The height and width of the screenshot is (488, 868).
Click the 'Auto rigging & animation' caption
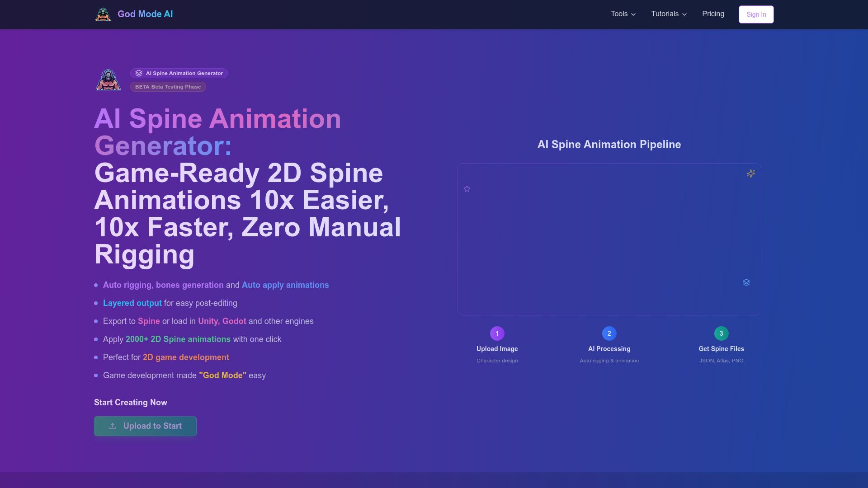(x=609, y=361)
